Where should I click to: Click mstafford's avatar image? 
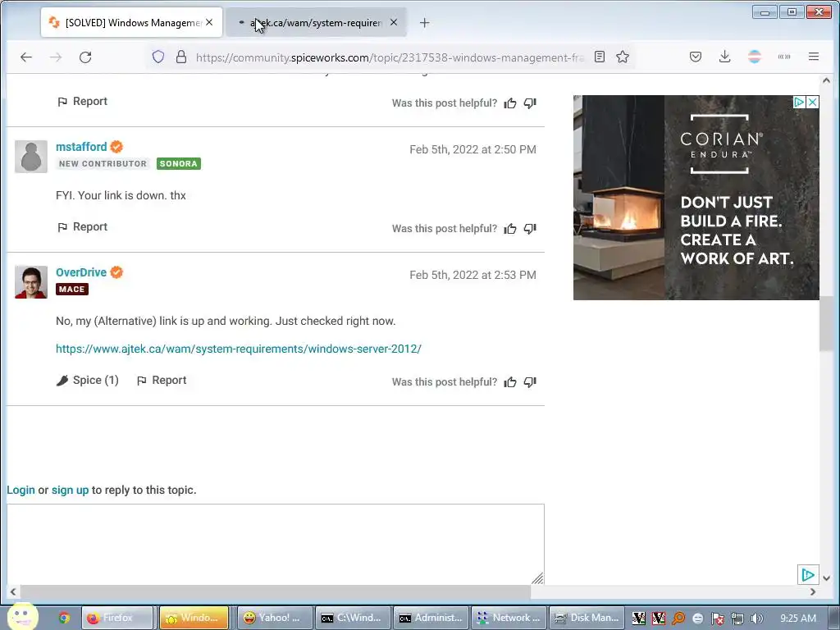coord(31,157)
